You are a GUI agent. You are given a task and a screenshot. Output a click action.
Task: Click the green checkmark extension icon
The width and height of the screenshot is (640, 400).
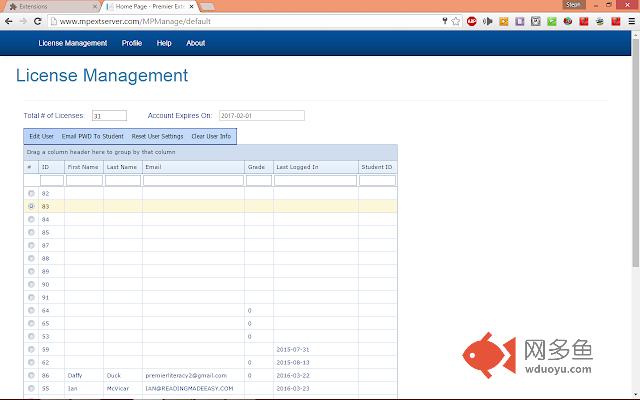point(552,21)
